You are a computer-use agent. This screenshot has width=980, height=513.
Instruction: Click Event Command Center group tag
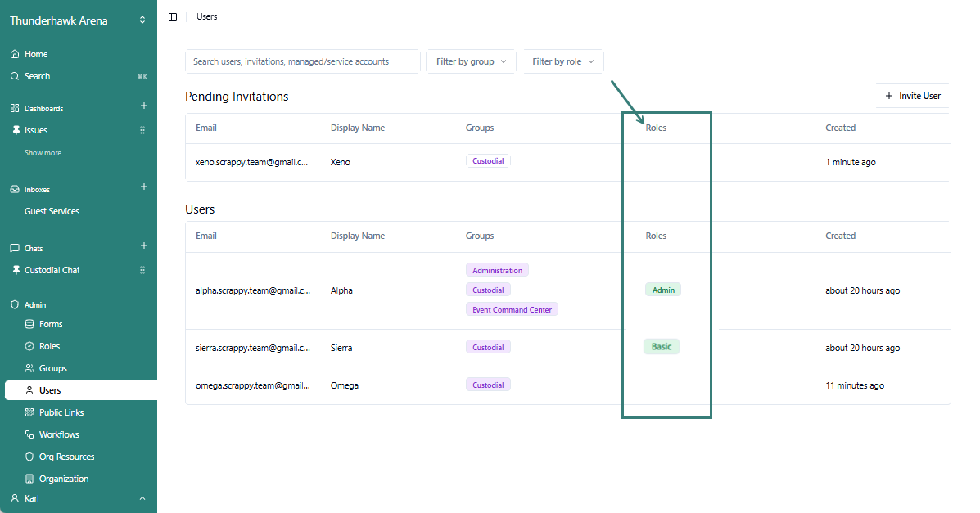pos(512,310)
